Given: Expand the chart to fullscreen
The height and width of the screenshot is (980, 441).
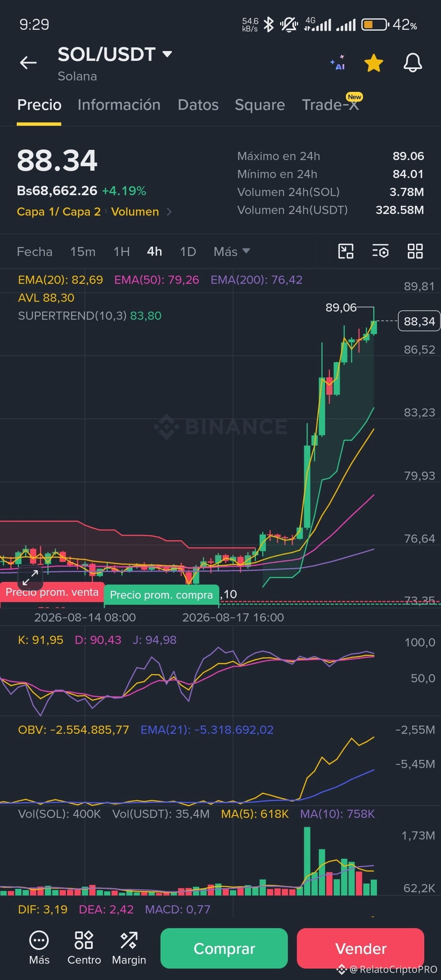Looking at the screenshot, I should coord(30,577).
